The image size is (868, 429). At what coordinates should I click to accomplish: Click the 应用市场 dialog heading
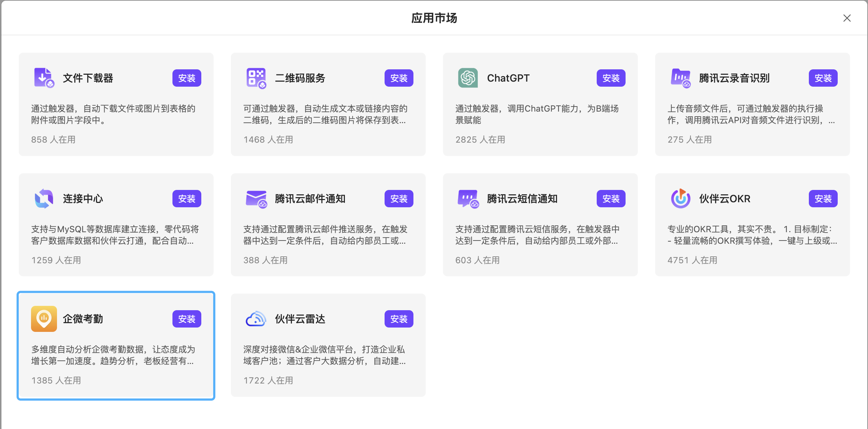click(x=434, y=18)
